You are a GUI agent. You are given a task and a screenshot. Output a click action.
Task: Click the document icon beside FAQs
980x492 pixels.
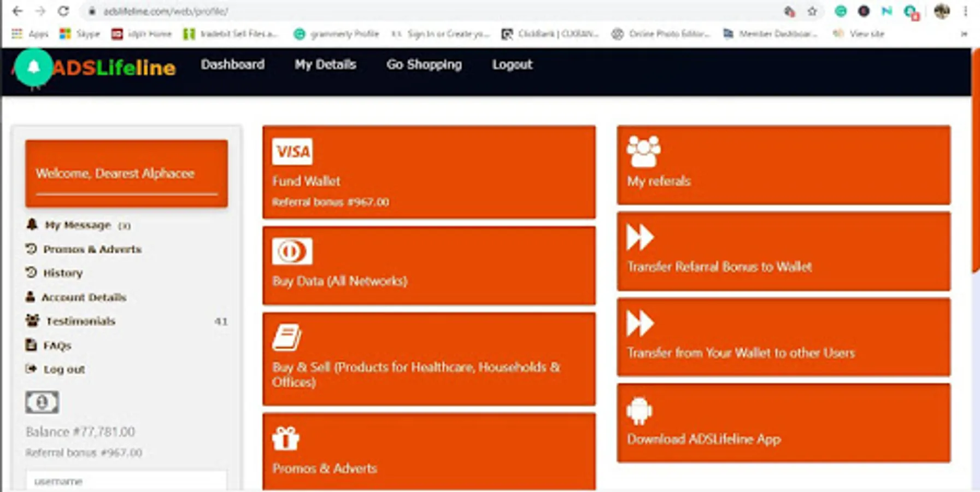coord(31,345)
